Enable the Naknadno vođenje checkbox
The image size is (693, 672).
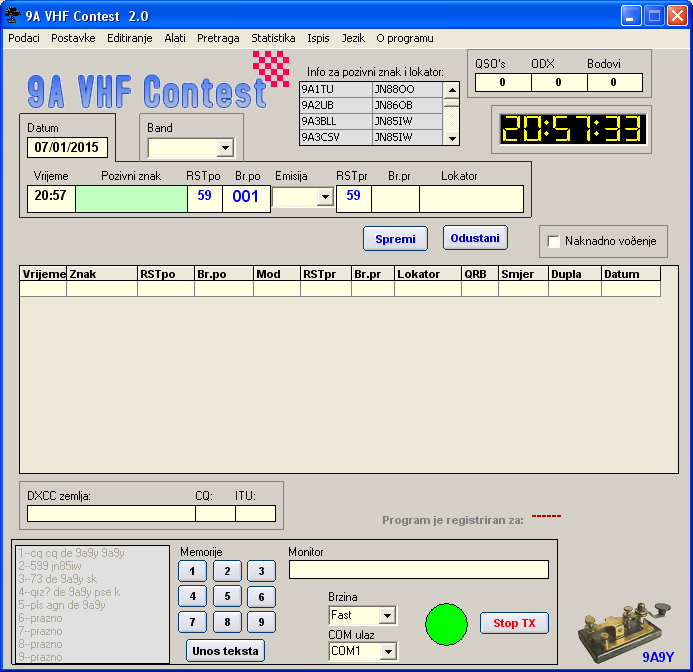[x=553, y=241]
